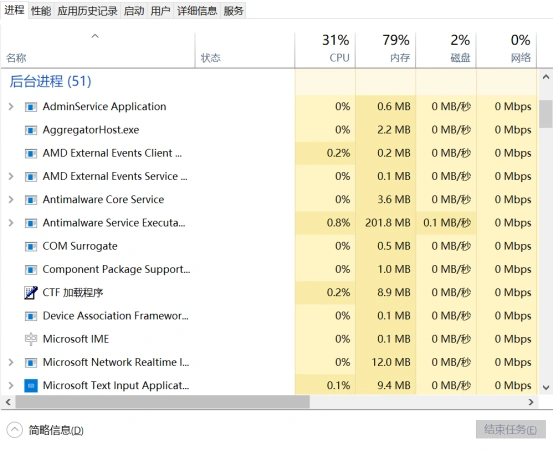Image resolution: width=553 pixels, height=451 pixels.
Task: Open the 应用历史记录 tab
Action: pos(87,11)
